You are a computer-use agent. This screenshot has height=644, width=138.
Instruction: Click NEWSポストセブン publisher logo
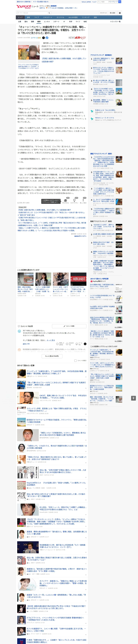[77, 38]
